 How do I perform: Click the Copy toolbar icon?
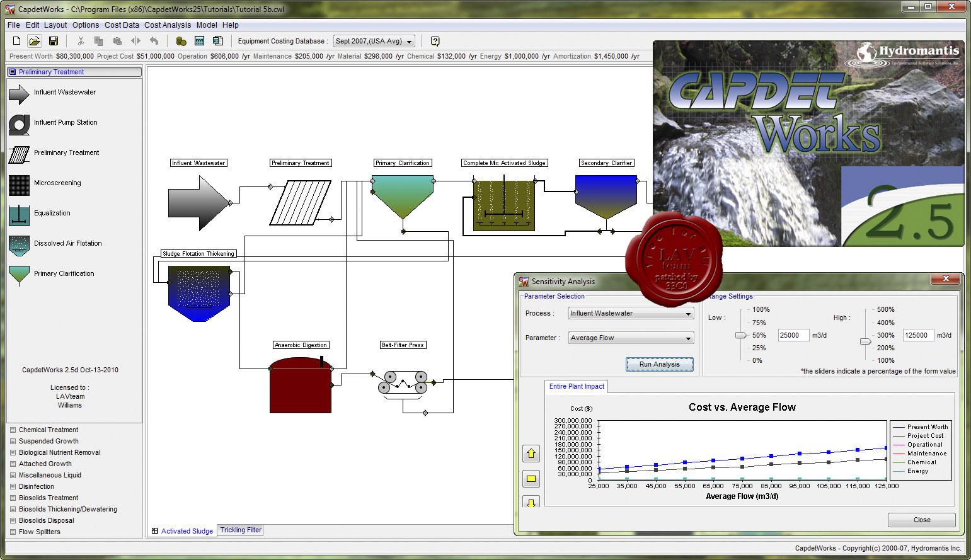tap(98, 41)
